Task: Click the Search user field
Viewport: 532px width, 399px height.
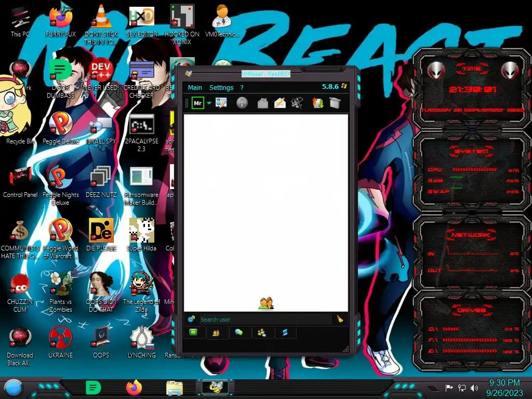Action: point(265,320)
